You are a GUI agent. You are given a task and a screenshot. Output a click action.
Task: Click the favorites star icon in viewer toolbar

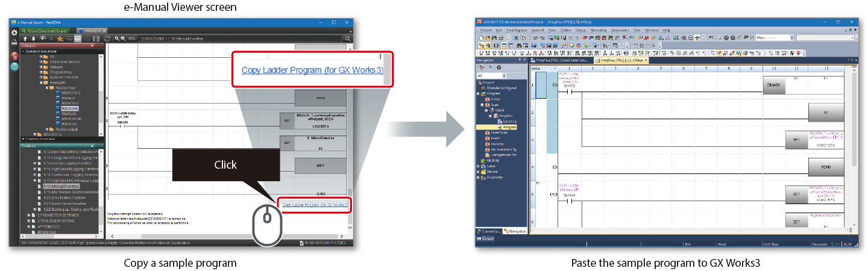tap(61, 39)
